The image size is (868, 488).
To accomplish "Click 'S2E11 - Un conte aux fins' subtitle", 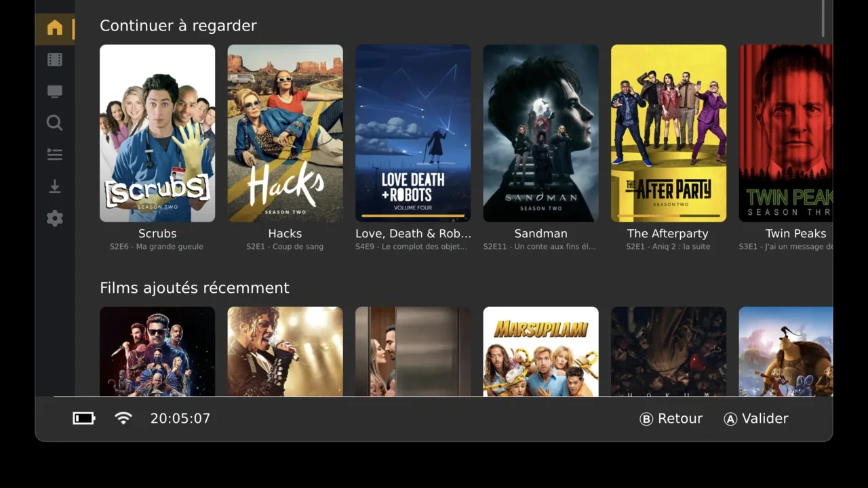I will pos(540,247).
